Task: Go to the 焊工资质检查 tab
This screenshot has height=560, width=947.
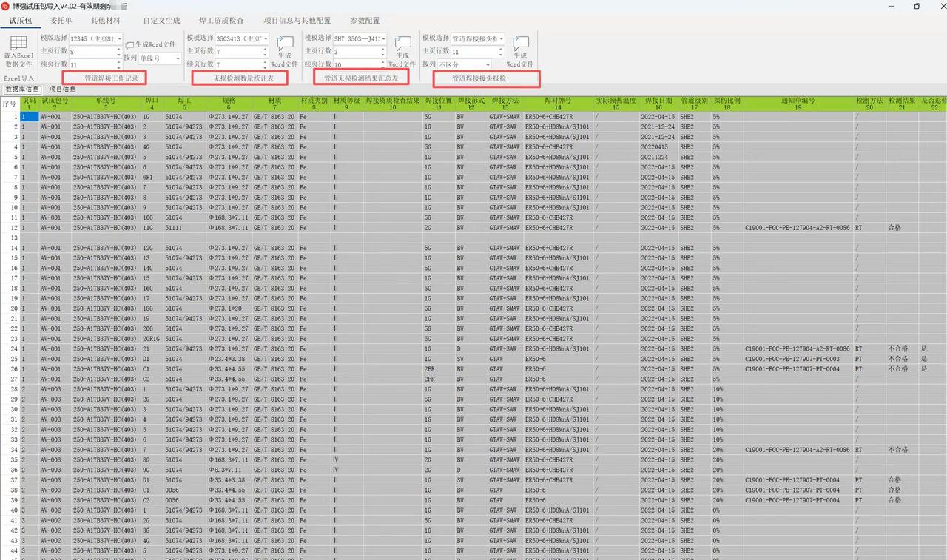Action: coord(221,21)
